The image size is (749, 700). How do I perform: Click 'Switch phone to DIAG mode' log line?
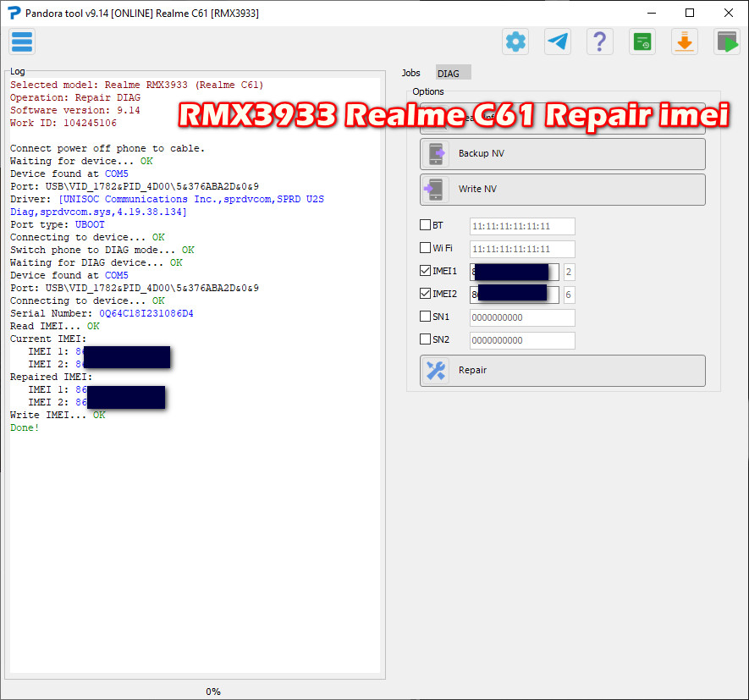(102, 250)
